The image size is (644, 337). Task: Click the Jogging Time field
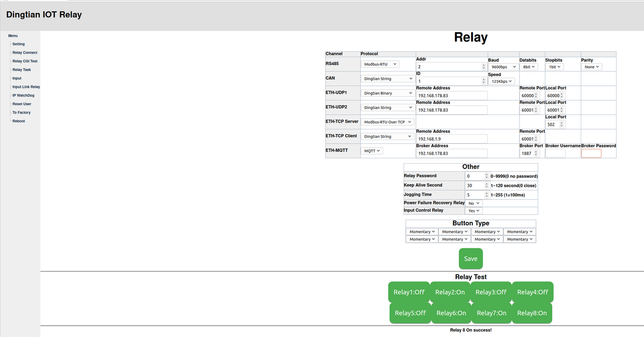(478, 194)
